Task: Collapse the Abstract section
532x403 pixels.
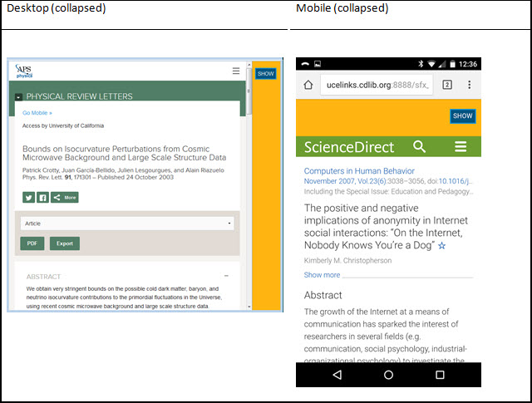Action: pos(226,276)
